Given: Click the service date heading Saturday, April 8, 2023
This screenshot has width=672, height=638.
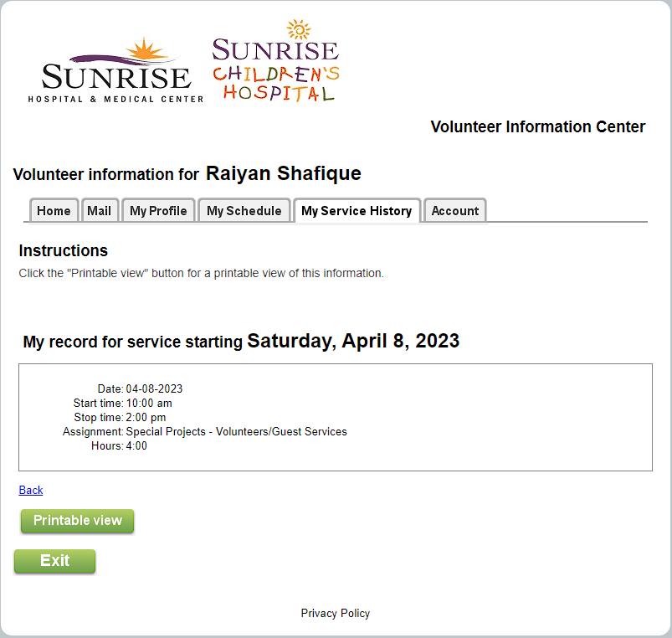Looking at the screenshot, I should 352,341.
